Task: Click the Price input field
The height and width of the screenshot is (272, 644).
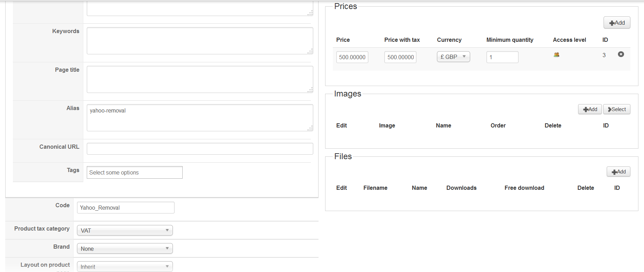Action: (352, 57)
